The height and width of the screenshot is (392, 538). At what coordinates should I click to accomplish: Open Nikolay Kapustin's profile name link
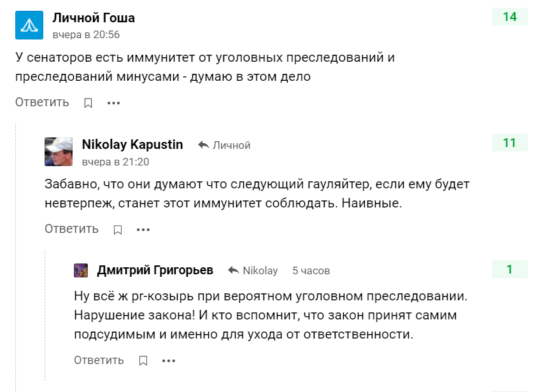132,144
